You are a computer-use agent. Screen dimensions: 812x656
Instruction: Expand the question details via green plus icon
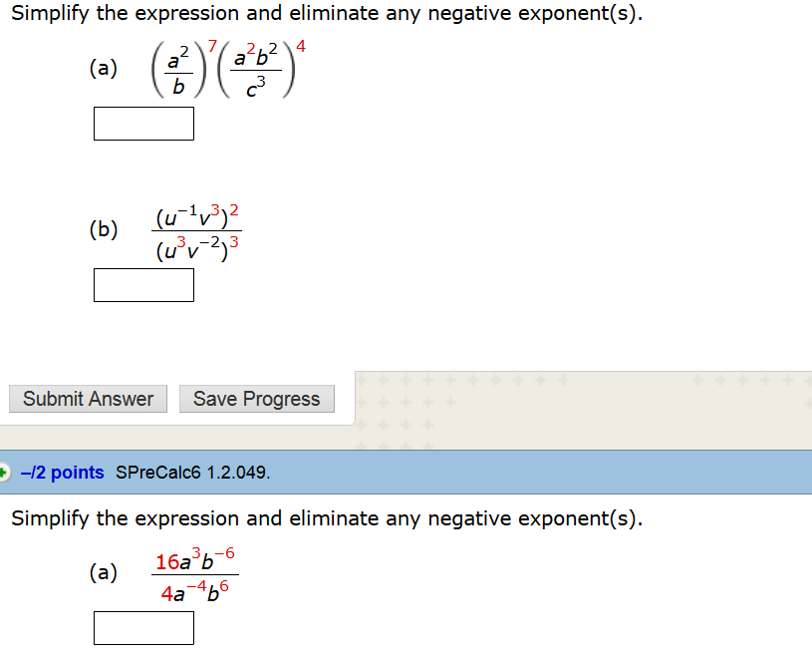pos(7,473)
